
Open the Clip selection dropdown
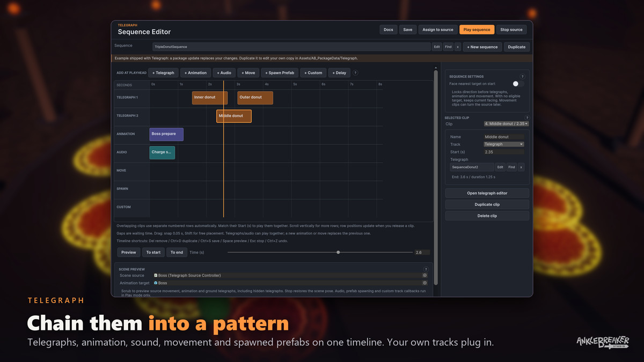click(x=506, y=124)
